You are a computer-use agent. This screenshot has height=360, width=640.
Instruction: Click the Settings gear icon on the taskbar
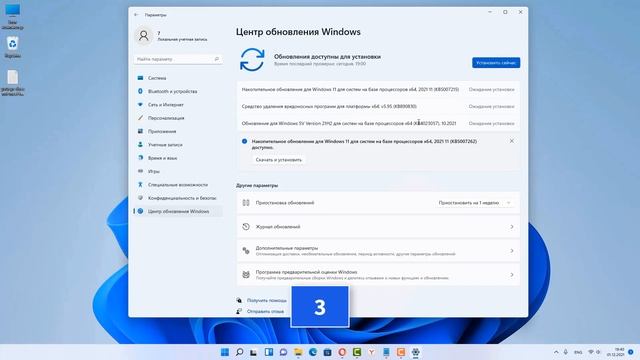[x=416, y=352]
